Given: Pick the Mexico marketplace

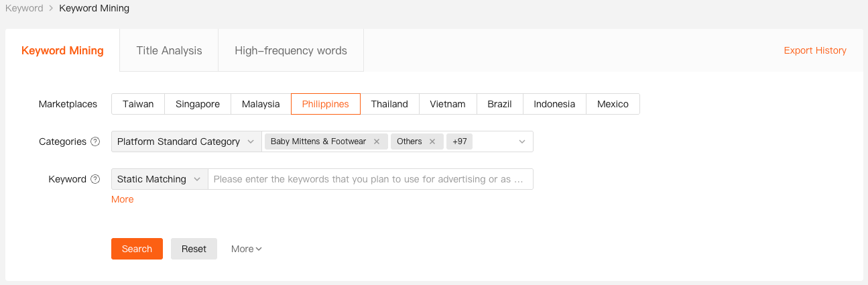Looking at the screenshot, I should pos(613,104).
